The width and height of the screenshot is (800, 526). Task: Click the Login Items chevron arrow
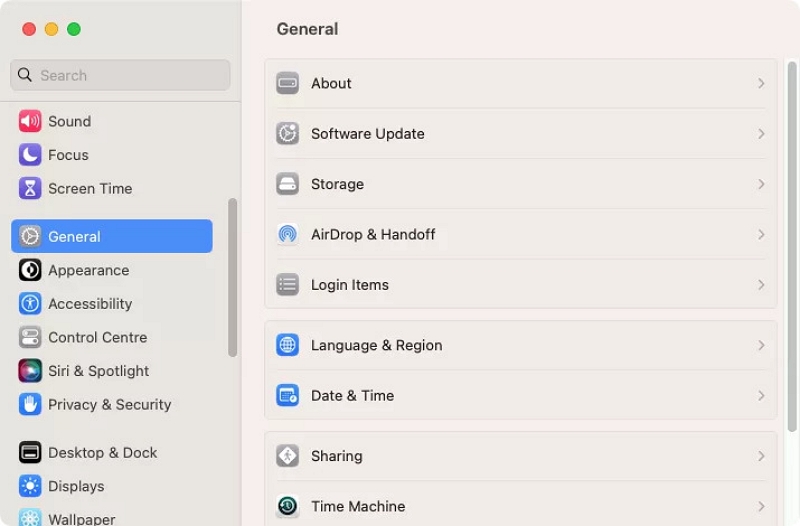[761, 285]
